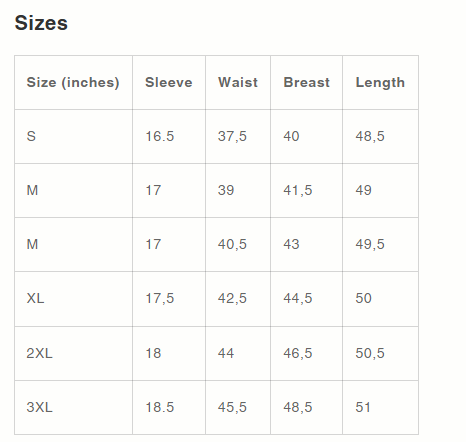
Task: Select waist value 44 in 2XL row
Action: [226, 353]
